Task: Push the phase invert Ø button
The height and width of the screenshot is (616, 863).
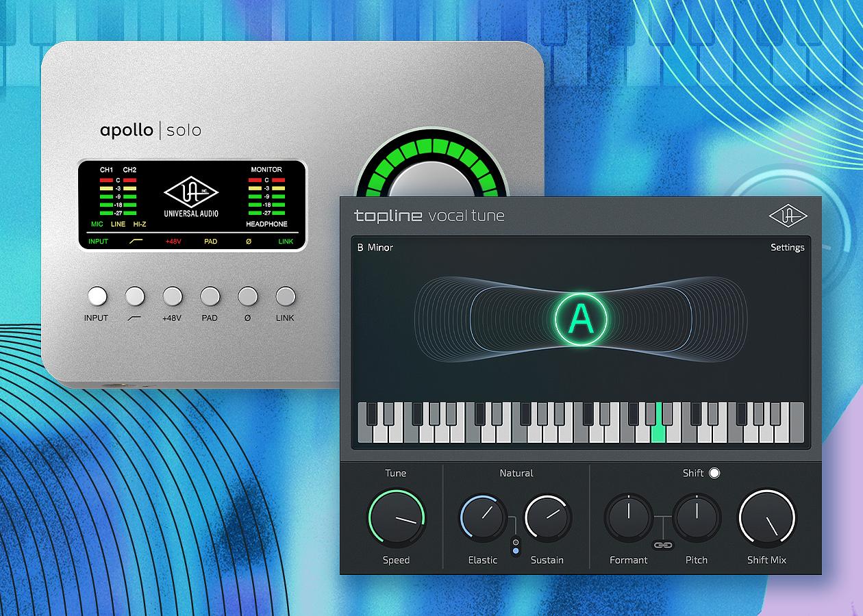Action: 248,296
